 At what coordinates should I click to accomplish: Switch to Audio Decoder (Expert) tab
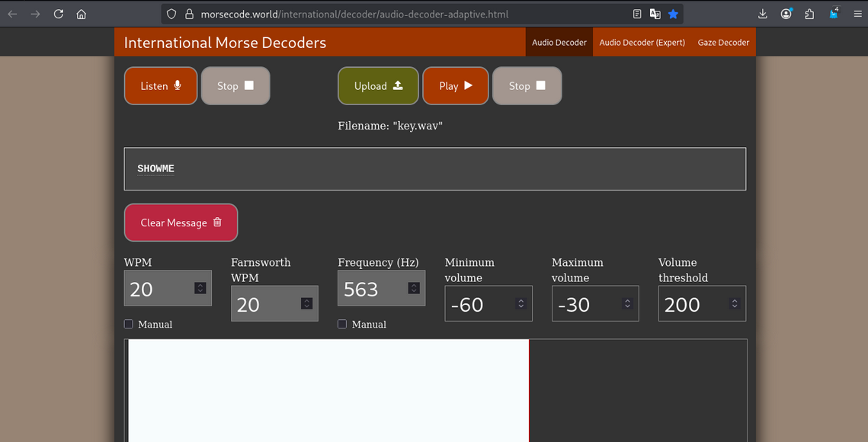pos(642,43)
